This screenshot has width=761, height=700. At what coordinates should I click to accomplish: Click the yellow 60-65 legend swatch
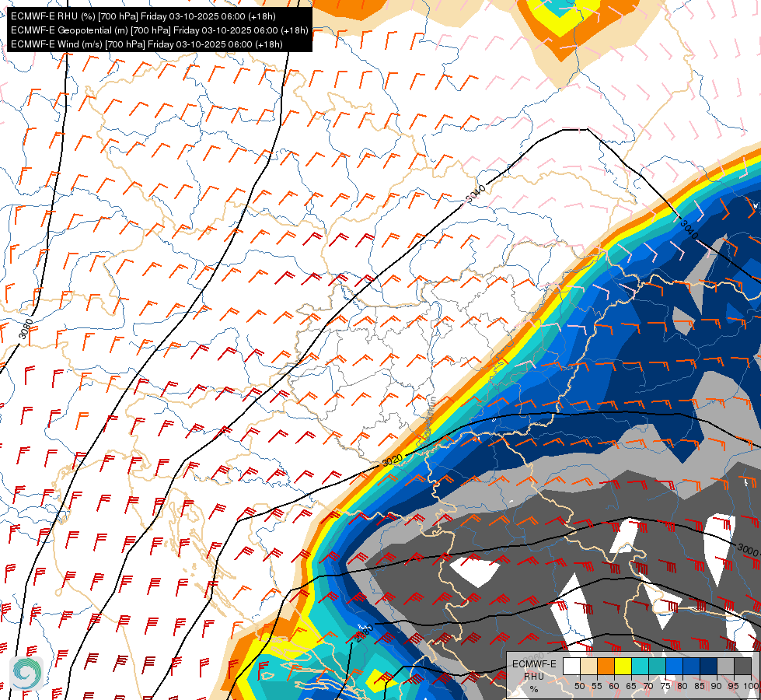coord(623,667)
